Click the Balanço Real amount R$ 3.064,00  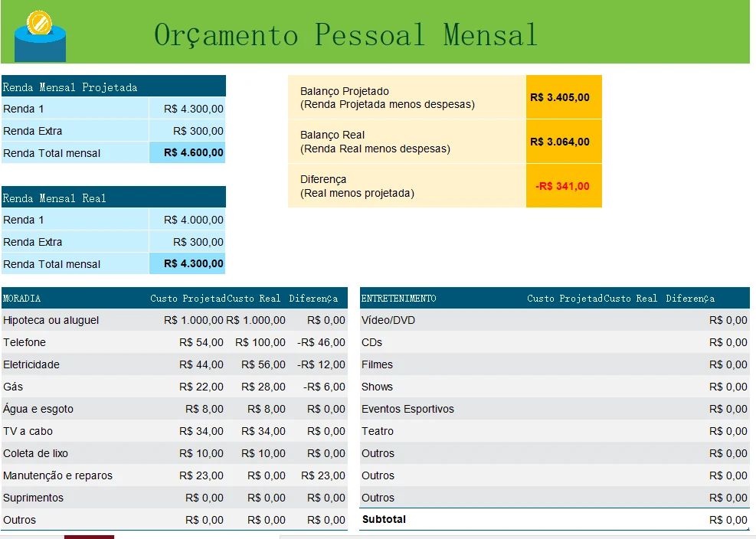coord(560,142)
